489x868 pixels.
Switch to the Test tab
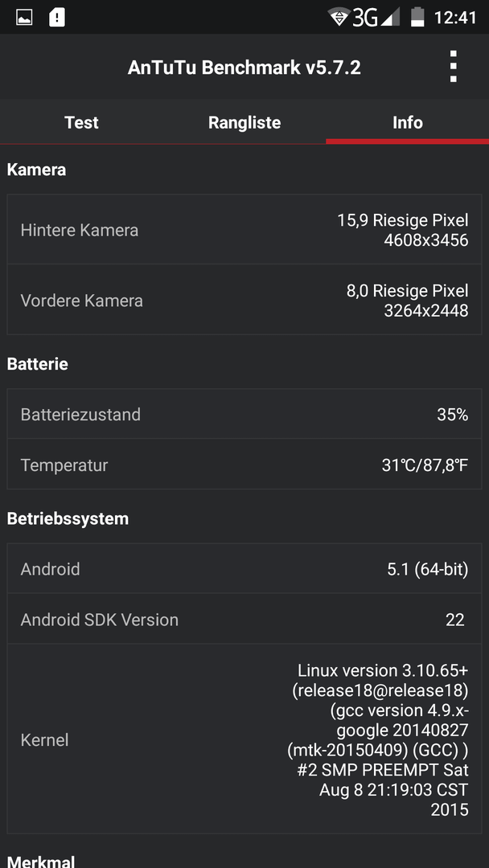click(81, 122)
